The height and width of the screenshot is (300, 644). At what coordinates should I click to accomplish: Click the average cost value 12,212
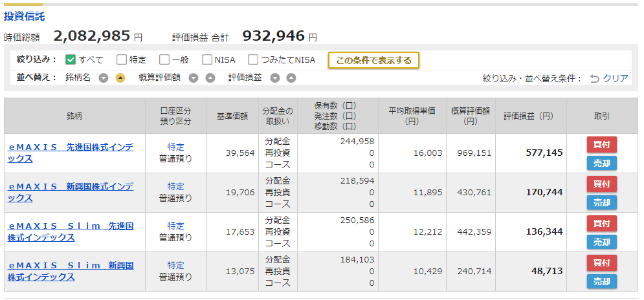pos(428,232)
